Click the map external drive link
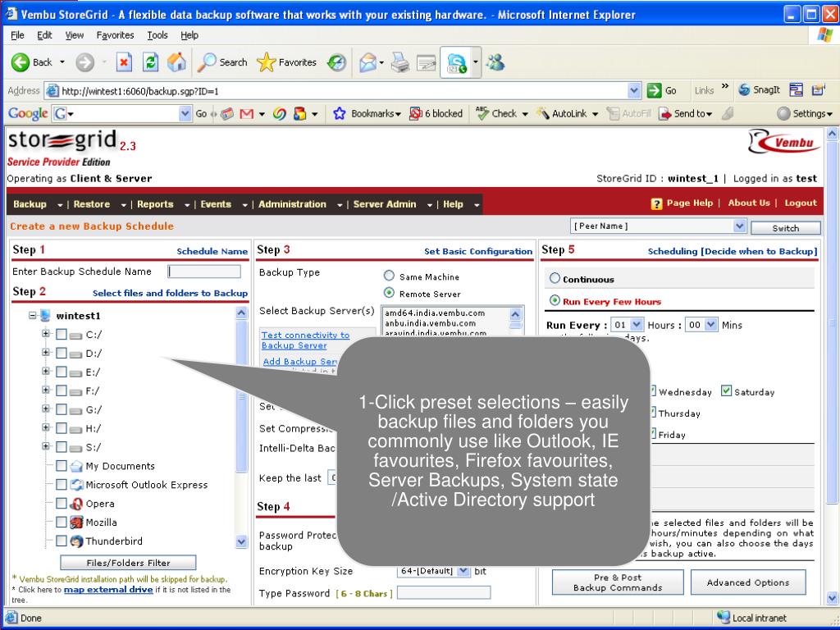This screenshot has height=630, width=840. click(108, 589)
